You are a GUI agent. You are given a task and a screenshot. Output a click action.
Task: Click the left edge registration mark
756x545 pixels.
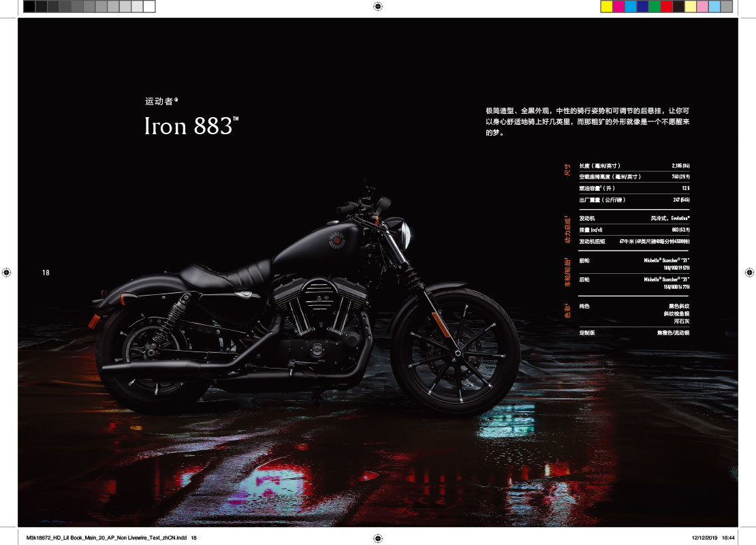pos(6,272)
